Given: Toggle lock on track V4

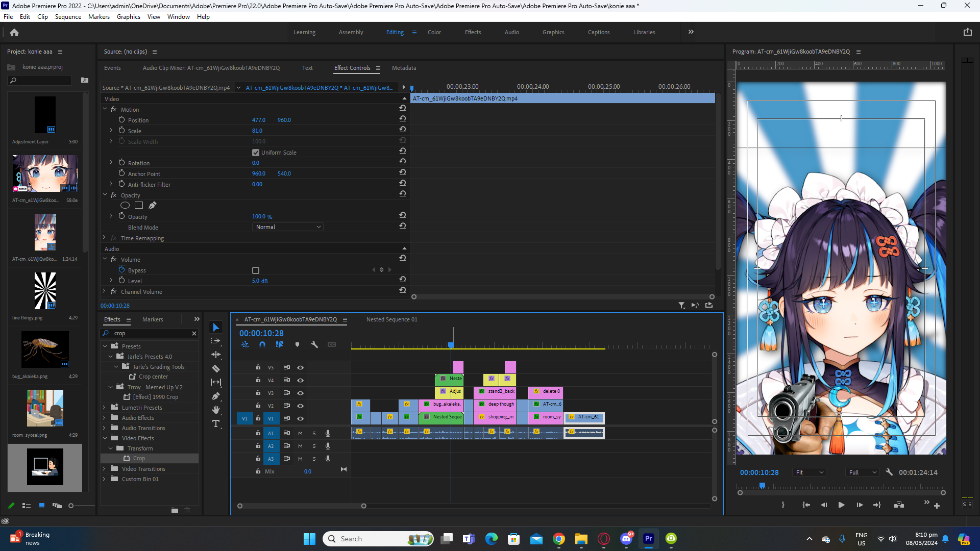Looking at the screenshot, I should (258, 380).
